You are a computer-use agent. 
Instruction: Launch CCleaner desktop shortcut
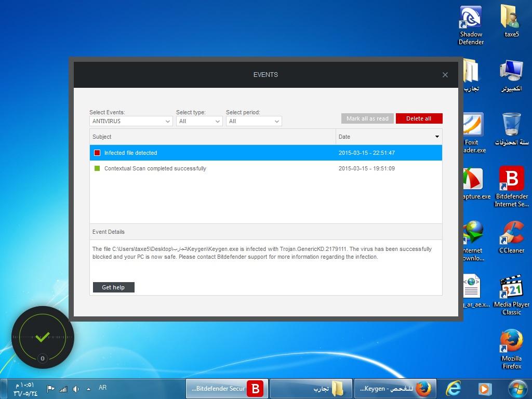[511, 237]
